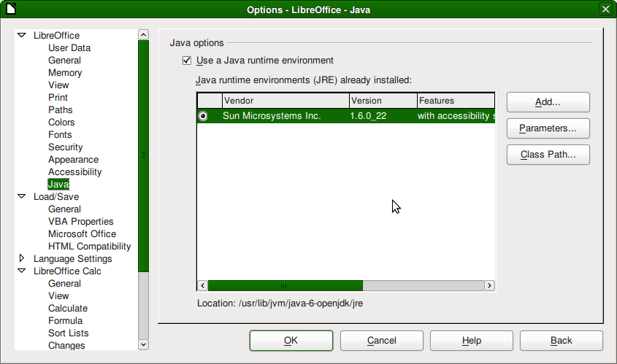Click the Features column header
Screen dimensions: 617x364
click(x=456, y=101)
